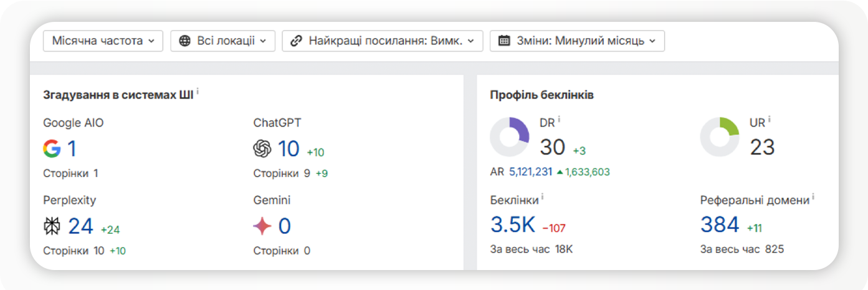
Task: Open Зміни: Минулий місяць dropdown
Action: coord(577,41)
